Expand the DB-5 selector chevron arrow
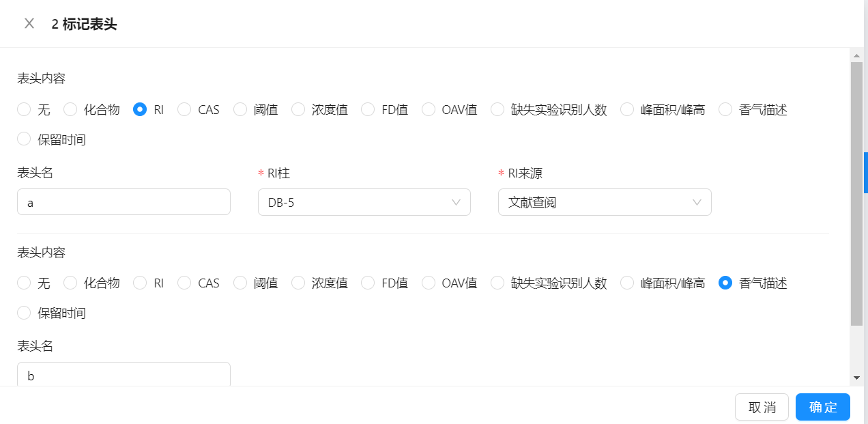 tap(456, 202)
